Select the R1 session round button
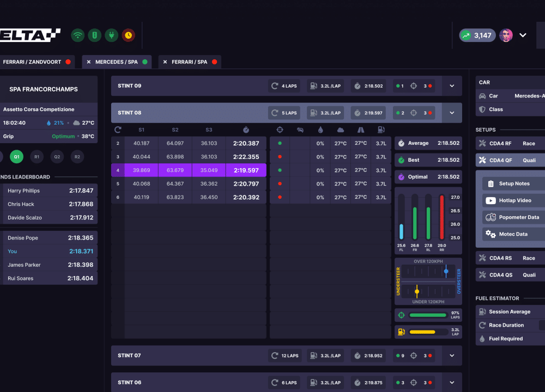545x392 pixels. [37, 157]
